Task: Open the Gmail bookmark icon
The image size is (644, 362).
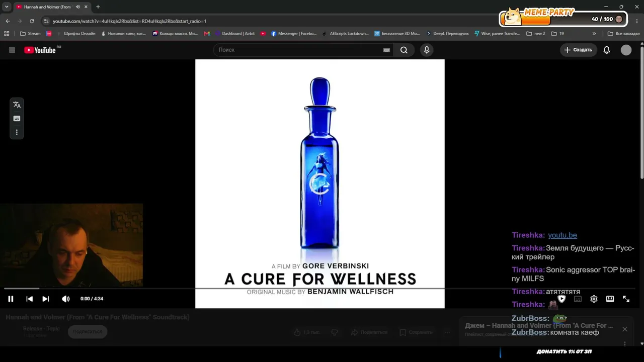Action: tap(207, 34)
